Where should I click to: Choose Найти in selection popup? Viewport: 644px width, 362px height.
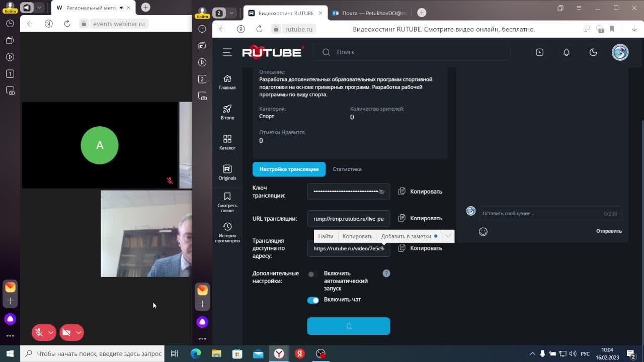(326, 236)
